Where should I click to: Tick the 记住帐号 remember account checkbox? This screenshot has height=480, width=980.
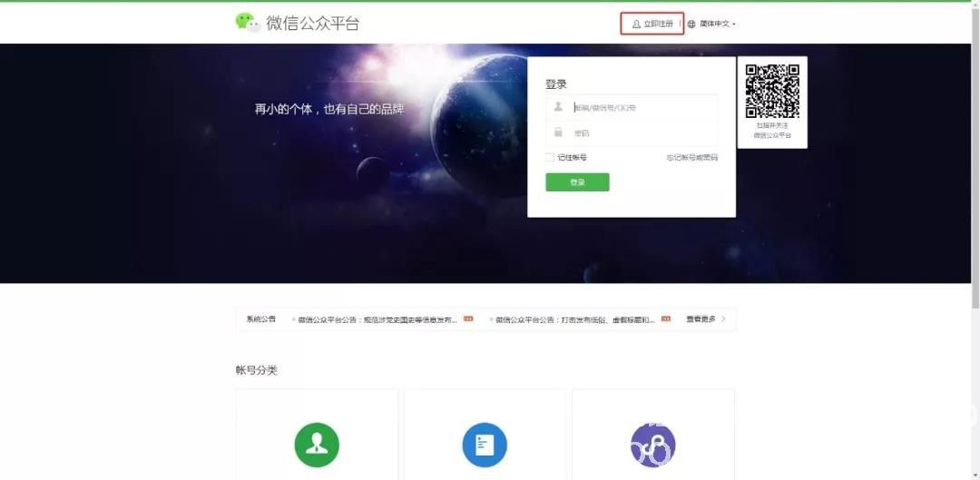click(550, 158)
